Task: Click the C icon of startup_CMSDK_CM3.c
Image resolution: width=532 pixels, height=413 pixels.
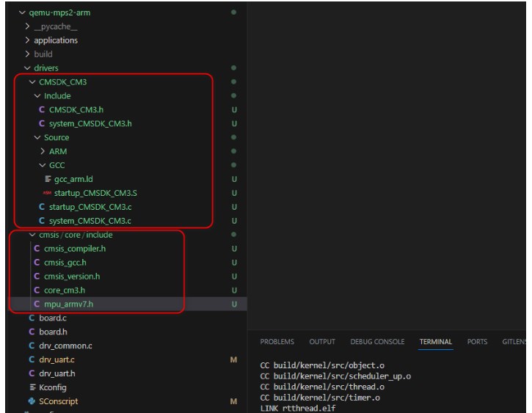Action: pyautogui.click(x=42, y=207)
